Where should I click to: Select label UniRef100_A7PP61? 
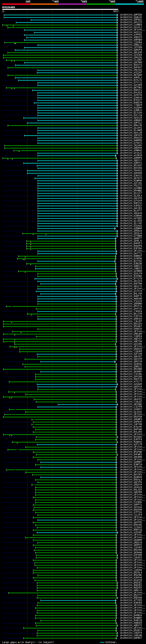click(x=131, y=35)
